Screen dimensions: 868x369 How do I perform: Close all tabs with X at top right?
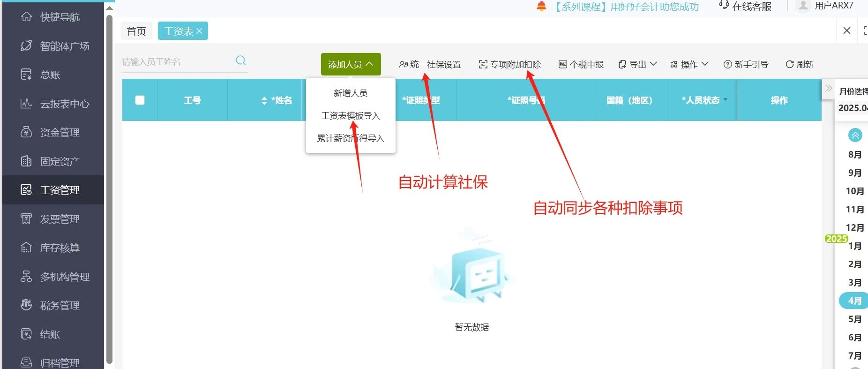click(x=847, y=30)
